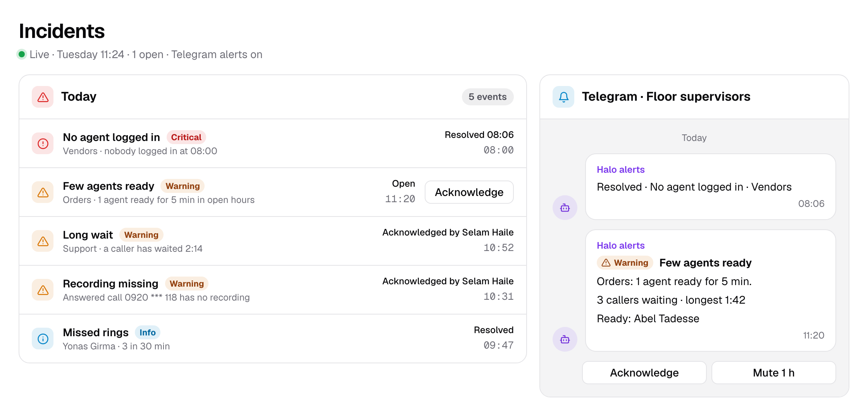This screenshot has width=868, height=416.
Task: Click the red triangle icon beside Today
Action: point(43,97)
